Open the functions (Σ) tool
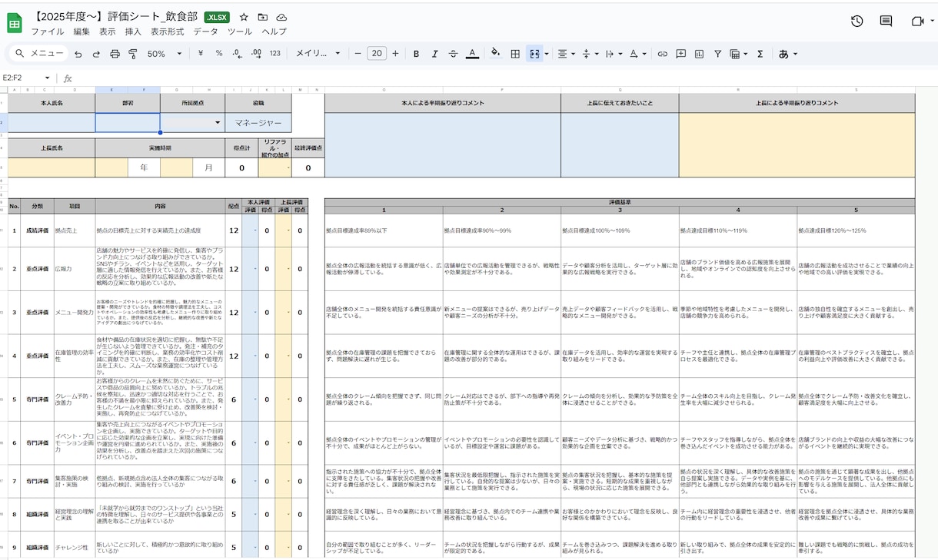Viewport: 938px width, 560px height. click(x=760, y=54)
